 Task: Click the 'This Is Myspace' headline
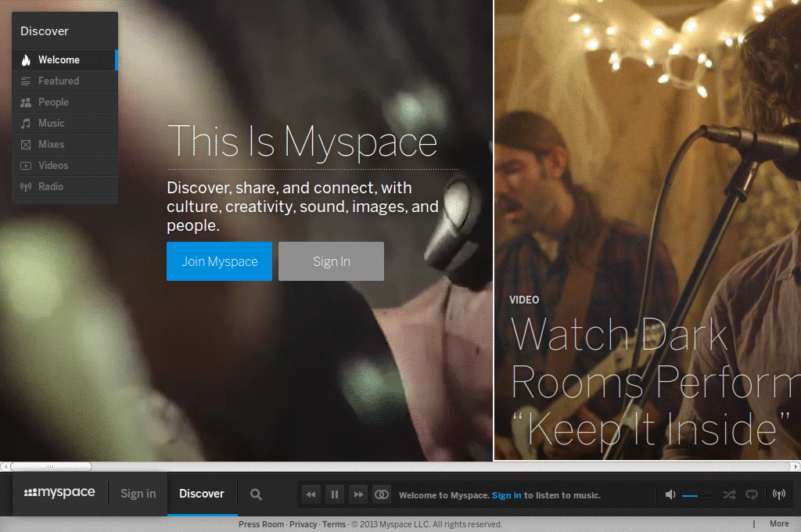pyautogui.click(x=303, y=142)
